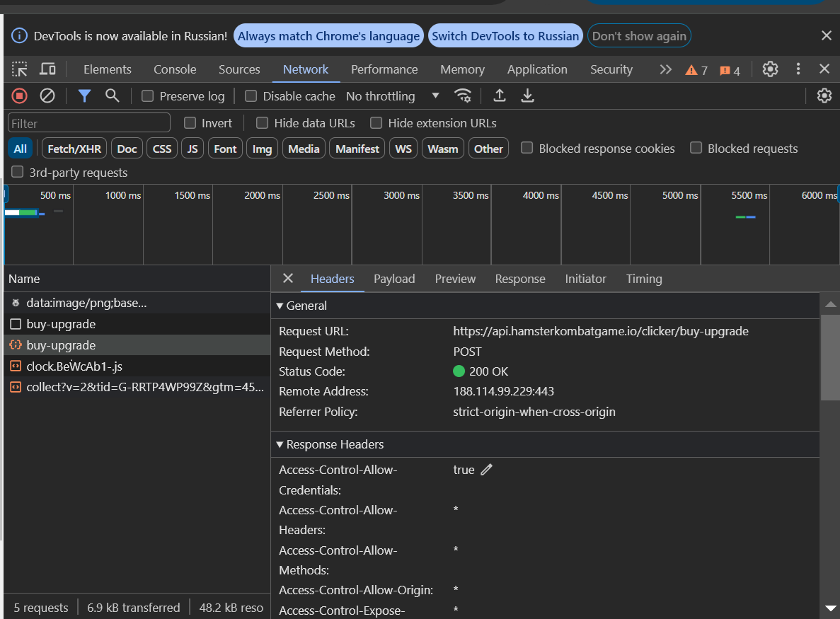Open network search magnifier

click(x=112, y=96)
